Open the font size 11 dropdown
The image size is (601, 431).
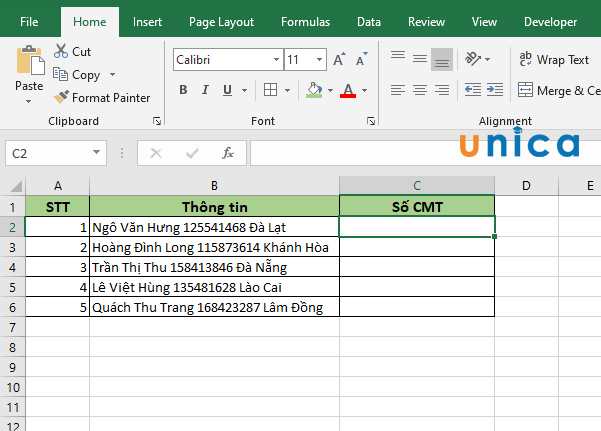point(319,59)
